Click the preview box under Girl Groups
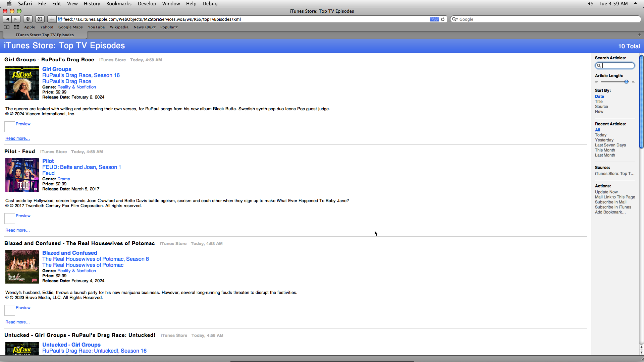This screenshot has height=362, width=644. coord(10,127)
